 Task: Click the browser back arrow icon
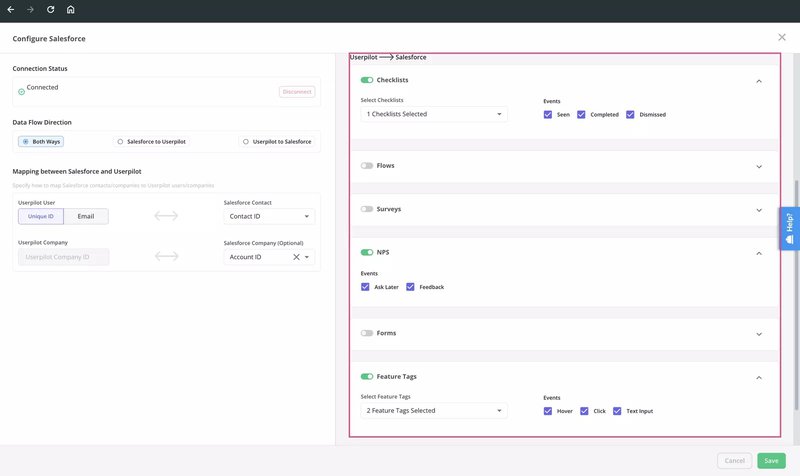[x=10, y=9]
